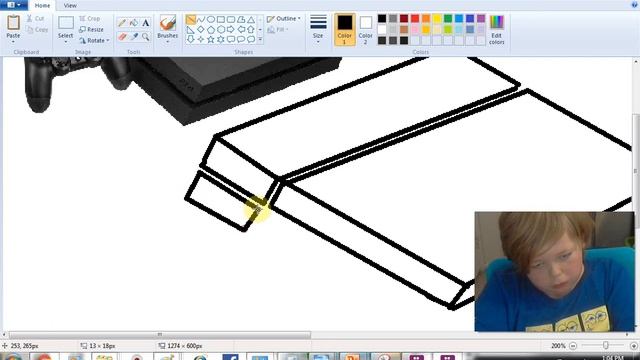Choose the Right arrow shape
The height and width of the screenshot is (360, 640).
(x=231, y=30)
